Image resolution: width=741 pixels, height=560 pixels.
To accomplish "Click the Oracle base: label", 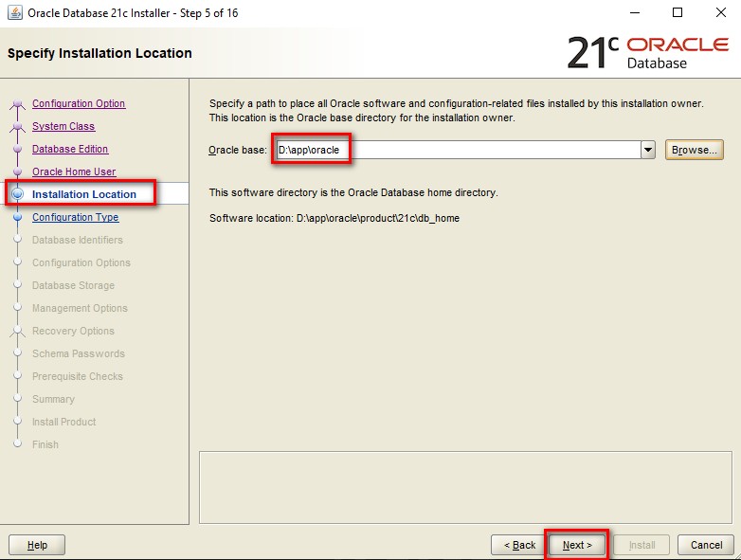I will (238, 150).
